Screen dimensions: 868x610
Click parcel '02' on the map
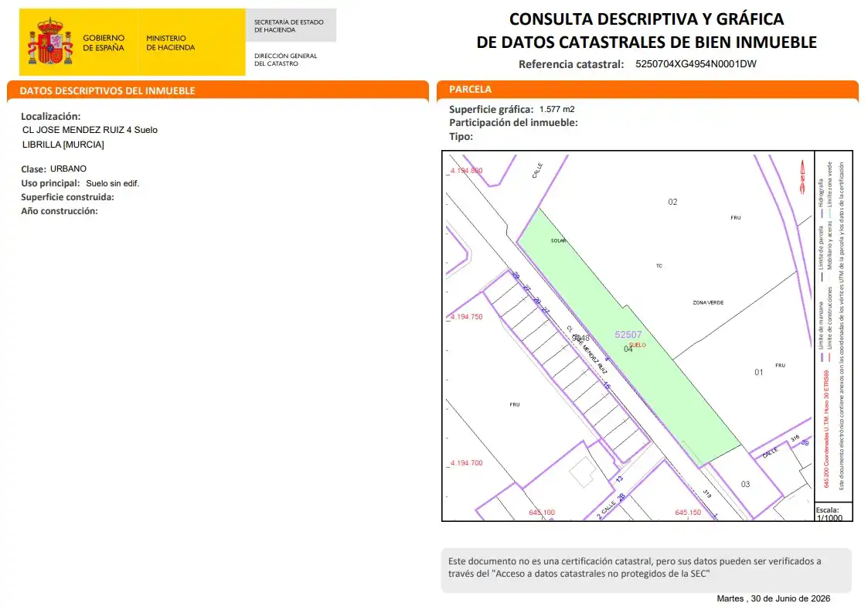(x=672, y=202)
